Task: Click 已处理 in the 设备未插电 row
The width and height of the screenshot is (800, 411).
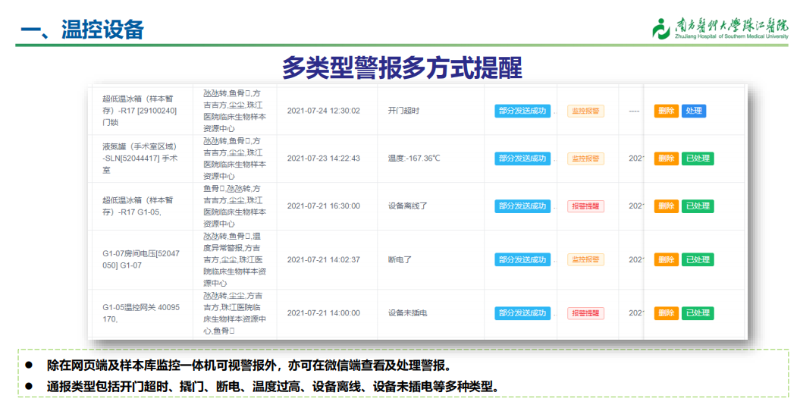Action: pos(697,313)
